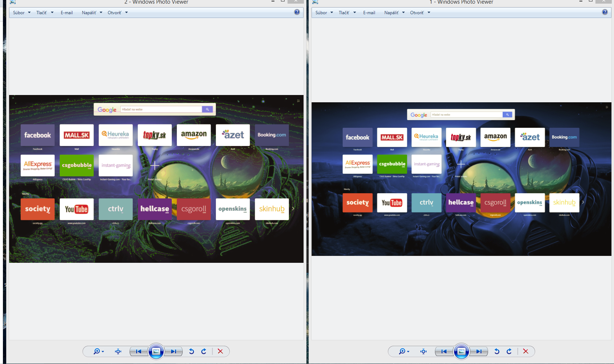The width and height of the screenshot is (614, 364).
Task: Open the zoom magnifier control in window 1
Action: (x=404, y=351)
